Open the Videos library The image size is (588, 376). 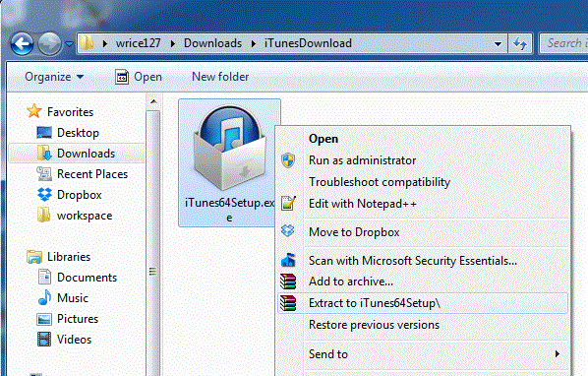pyautogui.click(x=75, y=340)
